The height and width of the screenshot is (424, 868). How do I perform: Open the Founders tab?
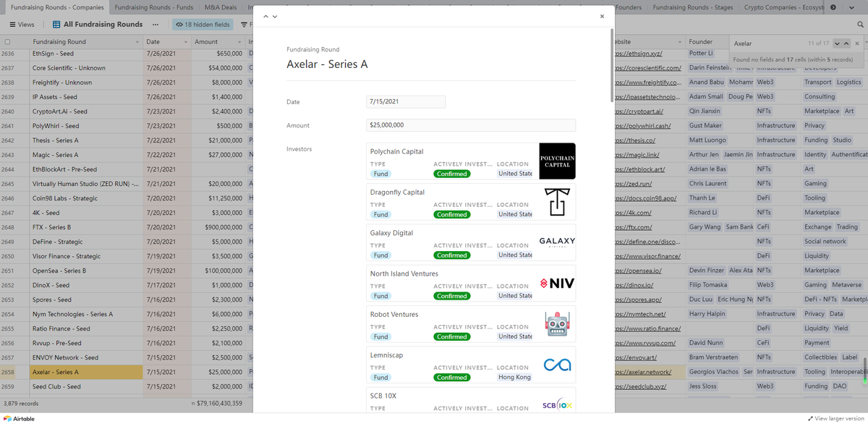coord(629,7)
